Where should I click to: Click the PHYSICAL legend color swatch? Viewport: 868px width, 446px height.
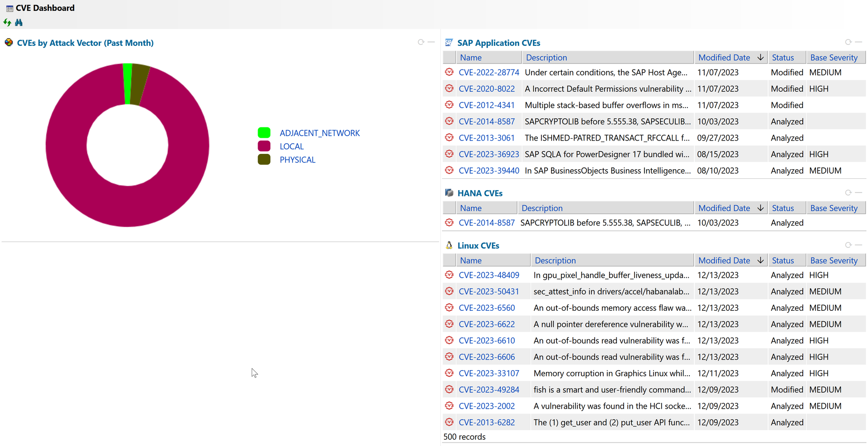pyautogui.click(x=264, y=160)
